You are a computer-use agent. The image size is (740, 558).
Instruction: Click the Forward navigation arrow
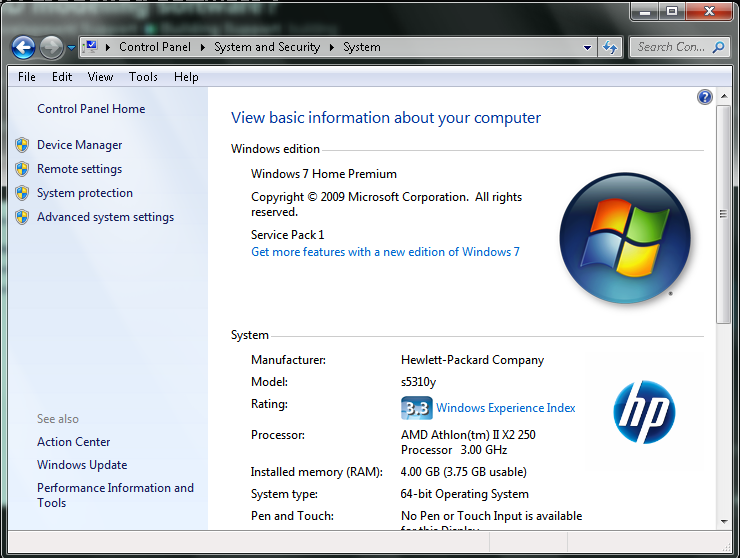(51, 48)
